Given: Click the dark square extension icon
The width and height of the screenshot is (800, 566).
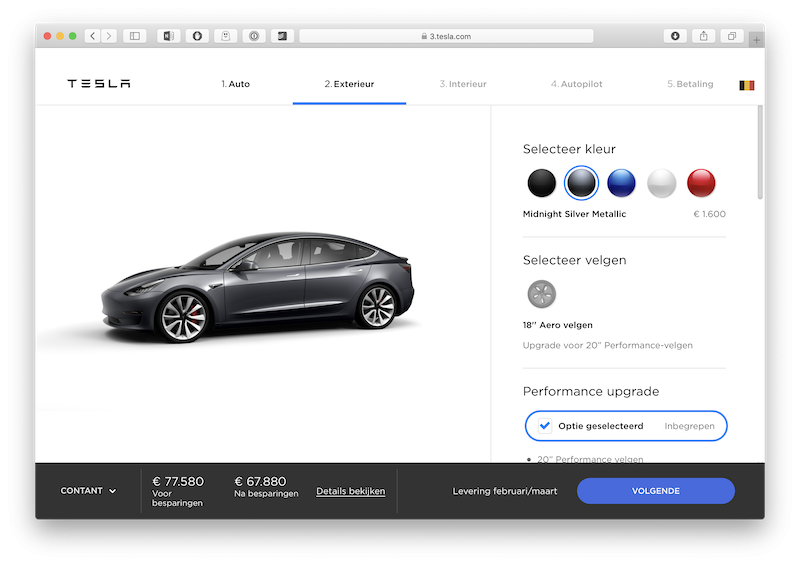Looking at the screenshot, I should point(282,36).
